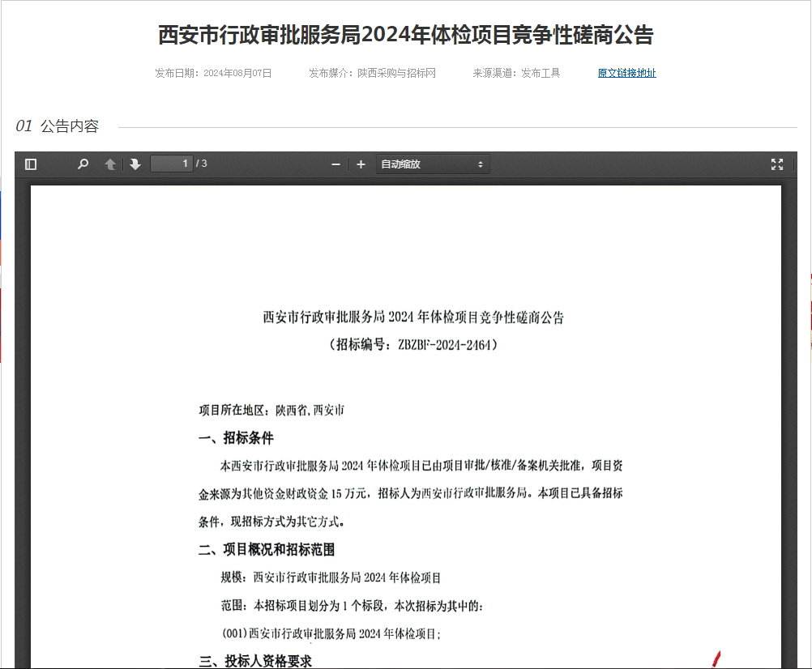Screen dimensions: 812x669
Task: Go to next page arrow
Action: point(135,164)
